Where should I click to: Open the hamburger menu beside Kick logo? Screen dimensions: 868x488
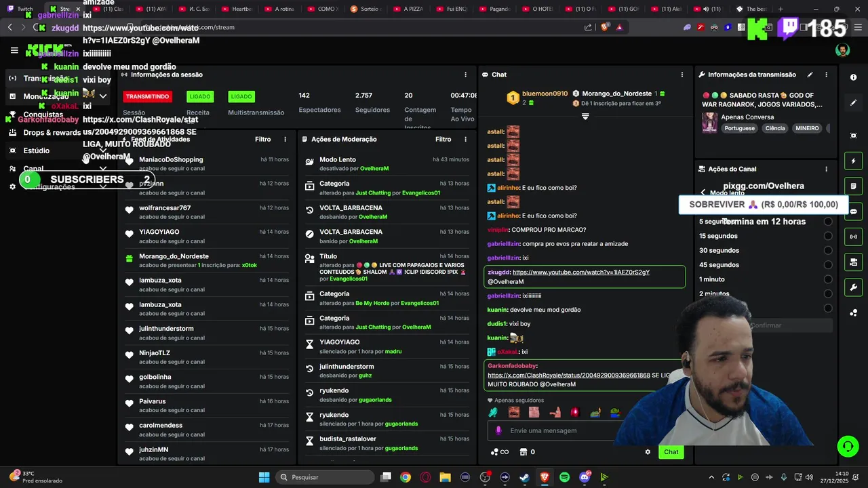click(14, 50)
